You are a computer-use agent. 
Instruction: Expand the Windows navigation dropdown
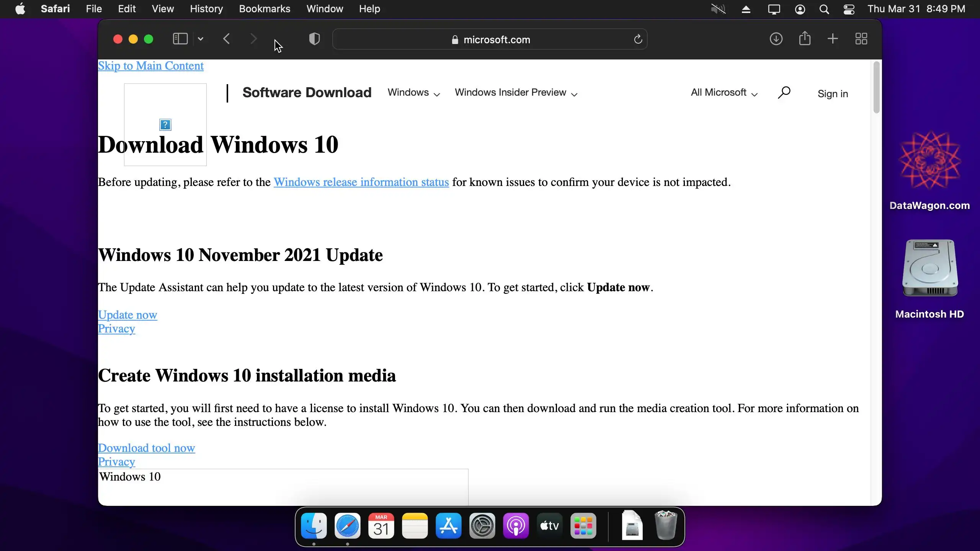point(414,93)
